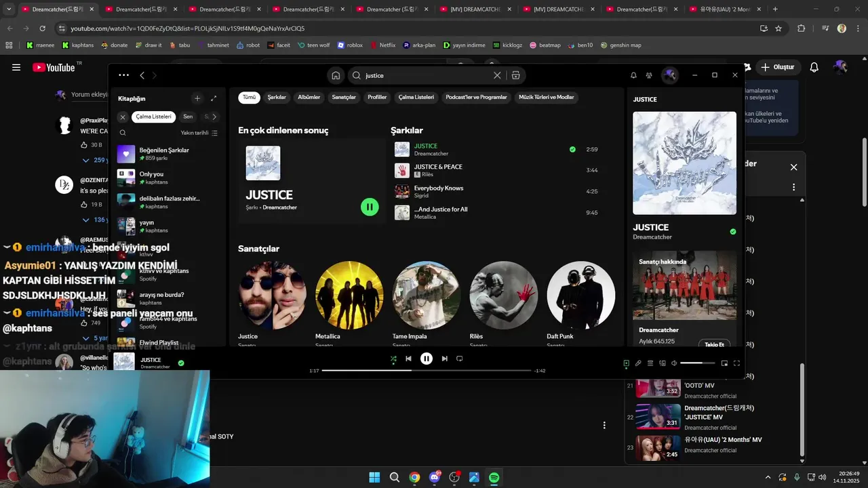This screenshot has width=868, height=488.
Task: Click the Şarkılar section heading
Action: point(407,130)
